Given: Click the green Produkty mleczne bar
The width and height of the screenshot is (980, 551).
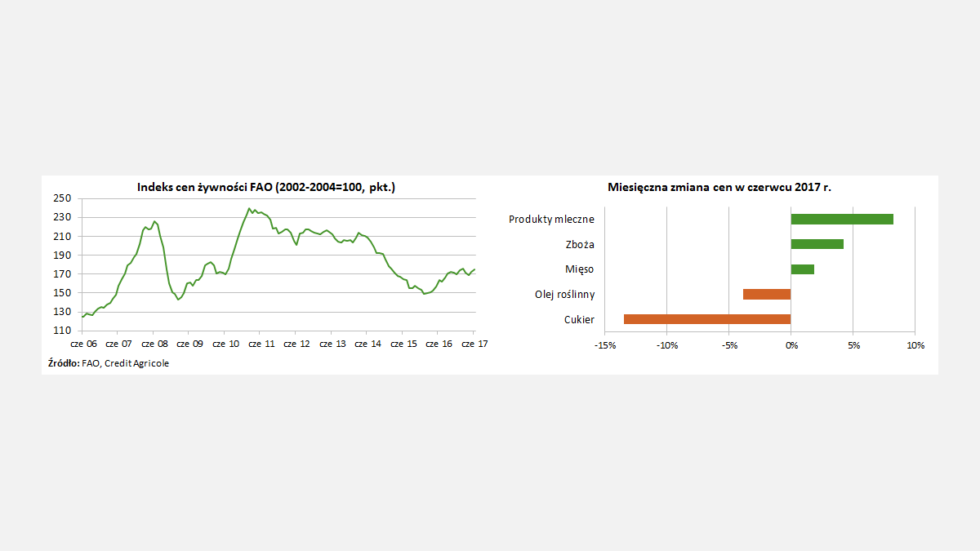Looking at the screenshot, I should pyautogui.click(x=842, y=219).
